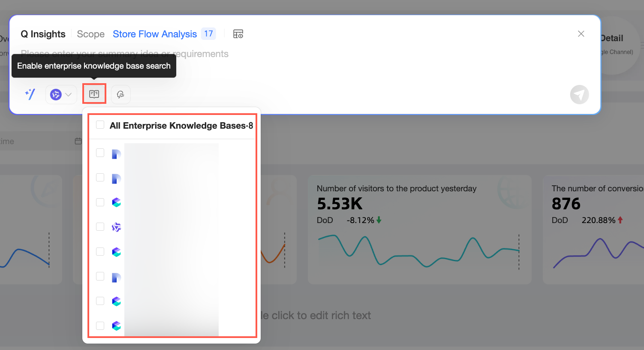The height and width of the screenshot is (350, 644).
Task: Click the paper-plane send button
Action: tap(579, 94)
